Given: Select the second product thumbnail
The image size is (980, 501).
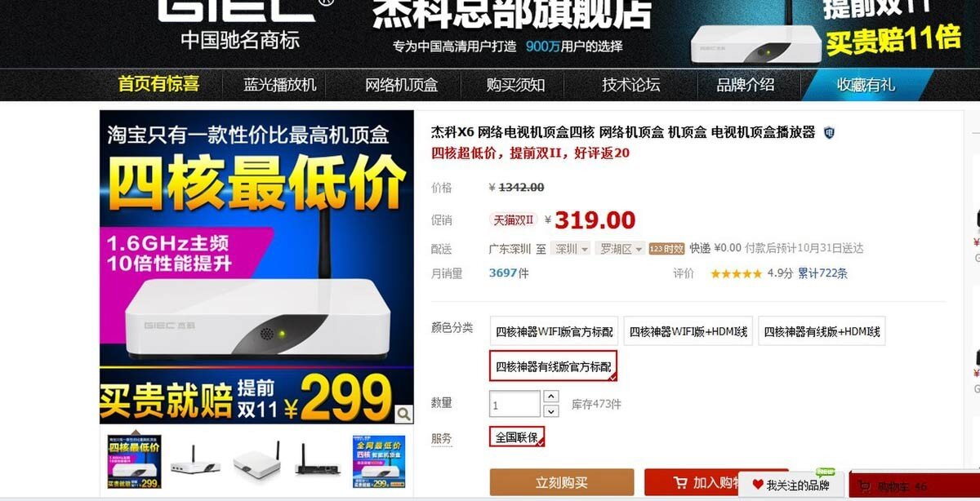Looking at the screenshot, I should 195,460.
